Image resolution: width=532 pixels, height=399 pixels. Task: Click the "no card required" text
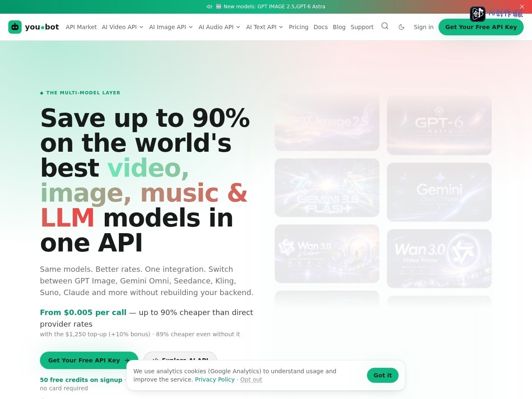coord(64,388)
